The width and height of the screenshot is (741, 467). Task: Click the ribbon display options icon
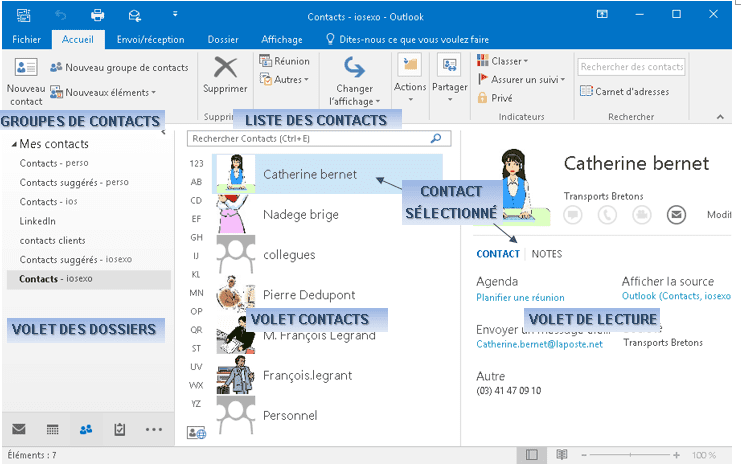(x=602, y=14)
